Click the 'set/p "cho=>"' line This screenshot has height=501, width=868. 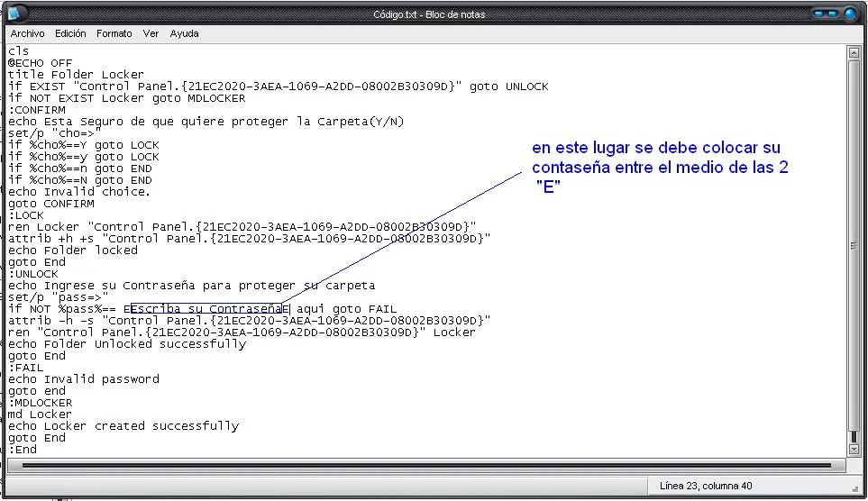click(x=54, y=133)
